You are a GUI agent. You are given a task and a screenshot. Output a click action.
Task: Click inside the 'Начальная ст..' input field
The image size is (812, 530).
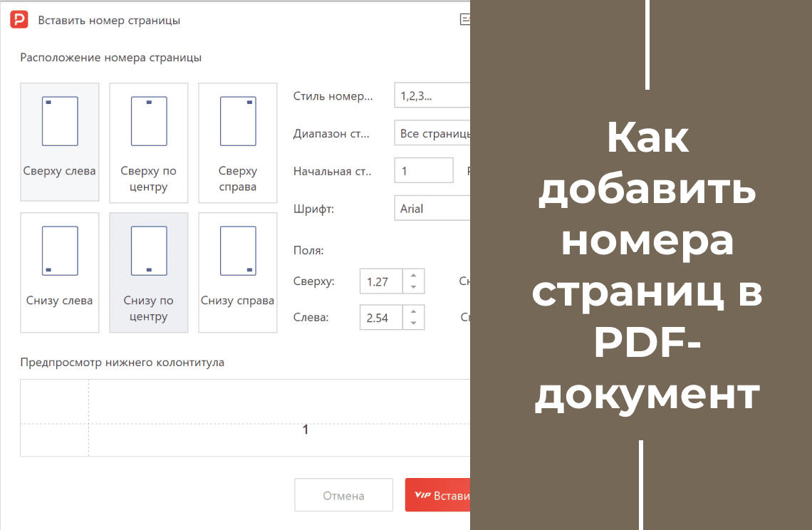(x=423, y=170)
